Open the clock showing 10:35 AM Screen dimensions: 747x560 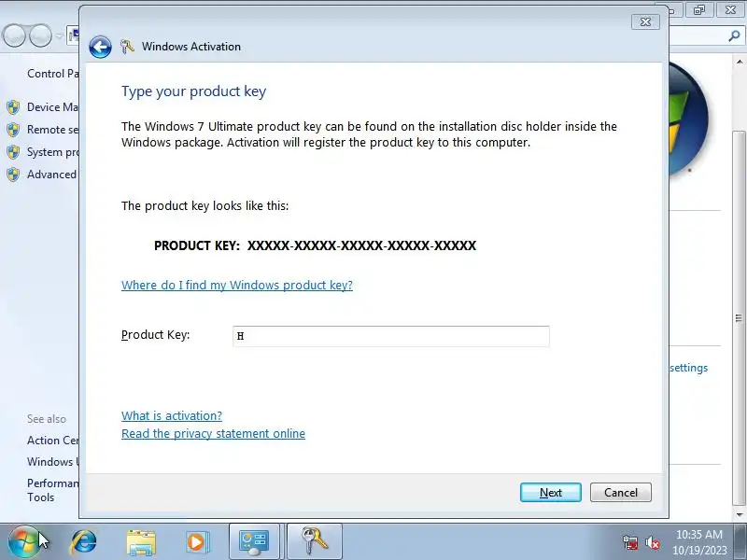698,534
